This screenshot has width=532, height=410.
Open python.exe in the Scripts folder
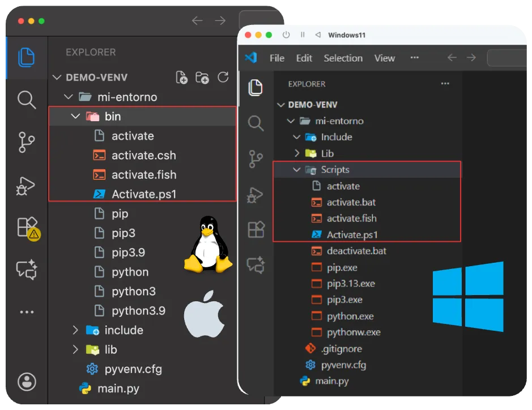pos(350,316)
